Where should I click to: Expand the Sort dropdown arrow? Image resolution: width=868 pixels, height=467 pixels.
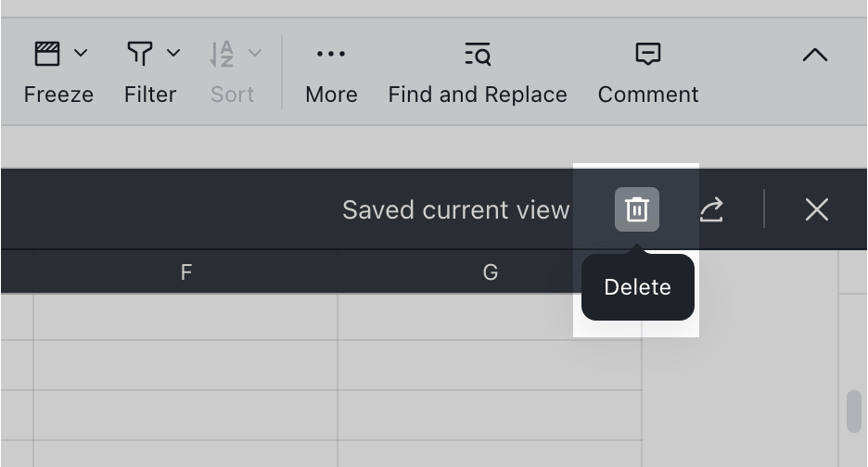click(255, 54)
